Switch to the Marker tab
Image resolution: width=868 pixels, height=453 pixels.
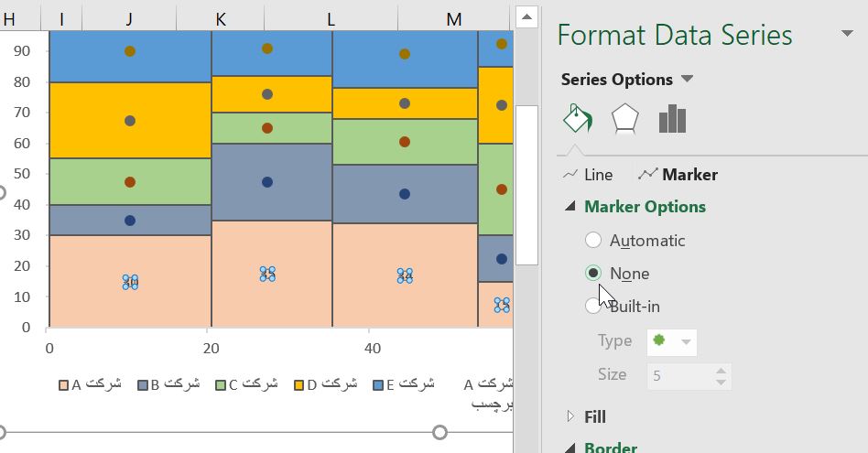pos(678,174)
